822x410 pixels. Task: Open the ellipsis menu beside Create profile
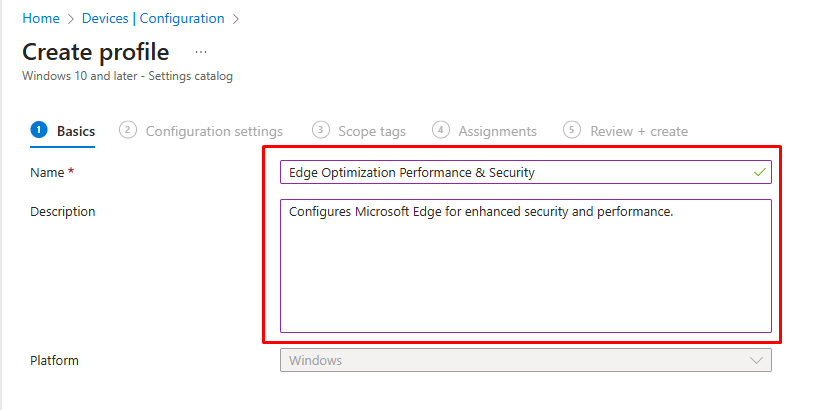tap(201, 52)
